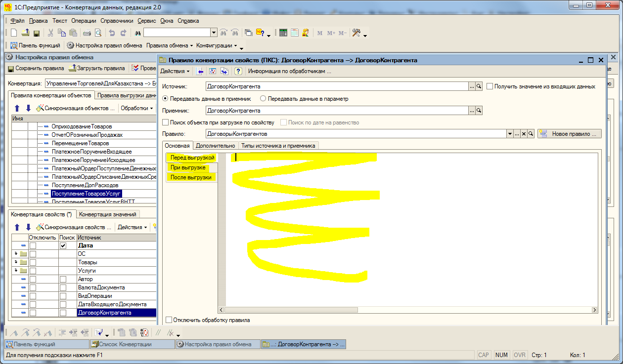Screen dimensions: 623x364
Task: Click the 'Новое правило ...' button
Action: pyautogui.click(x=570, y=134)
